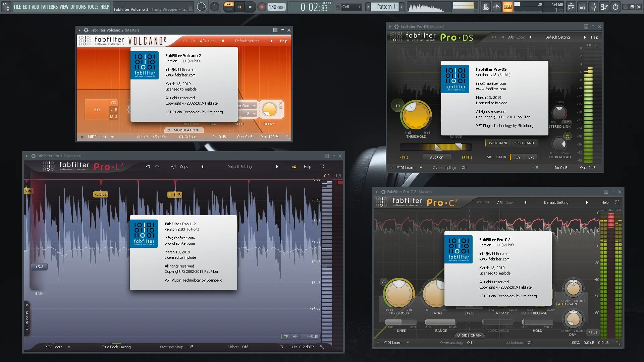
Task: Expand the Side Chain section in Pro-C 2
Action: click(x=469, y=335)
